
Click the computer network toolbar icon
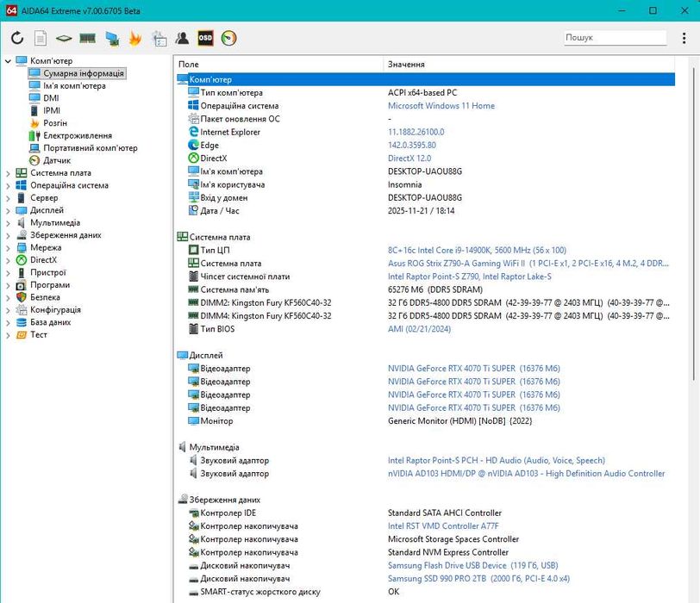(x=112, y=39)
